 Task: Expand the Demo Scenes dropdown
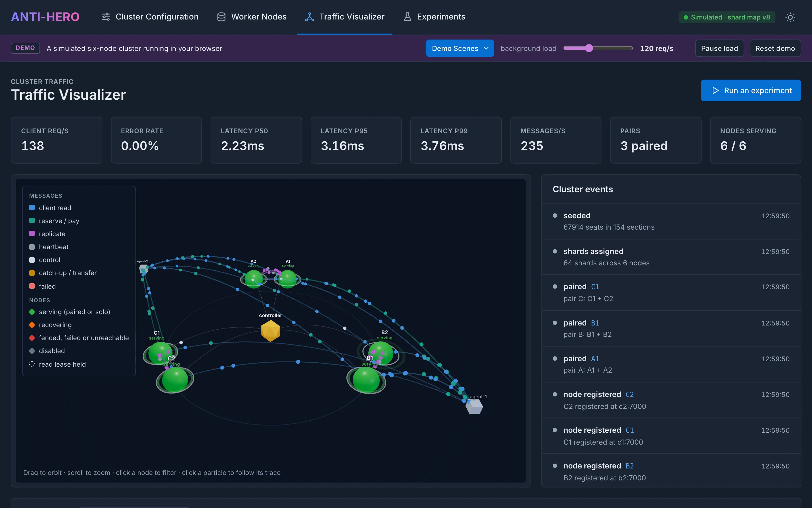pyautogui.click(x=460, y=48)
